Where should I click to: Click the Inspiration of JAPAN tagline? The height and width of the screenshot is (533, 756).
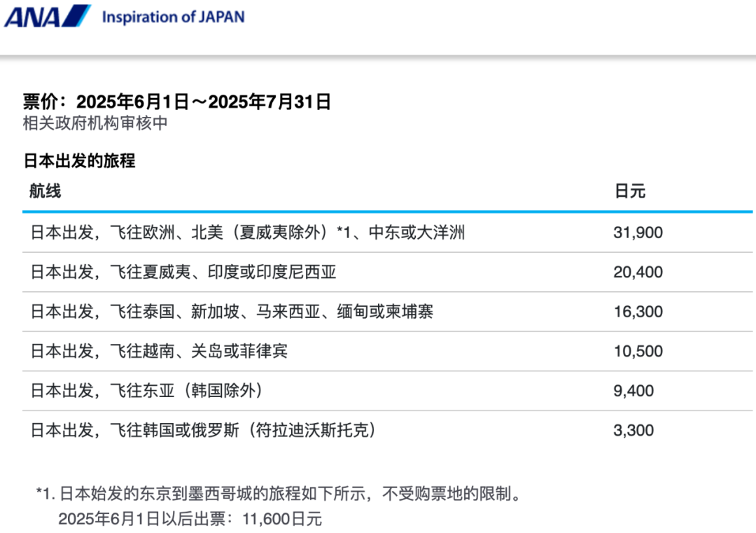(173, 17)
